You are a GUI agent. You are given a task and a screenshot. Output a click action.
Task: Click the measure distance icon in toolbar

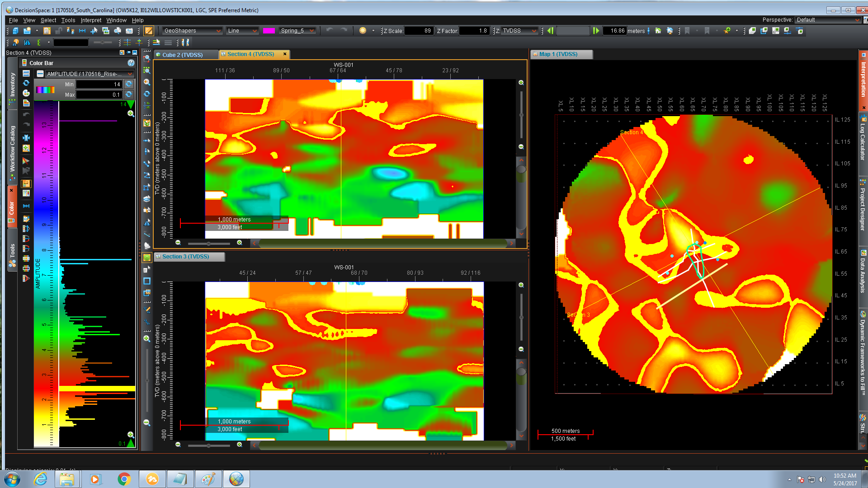point(82,31)
